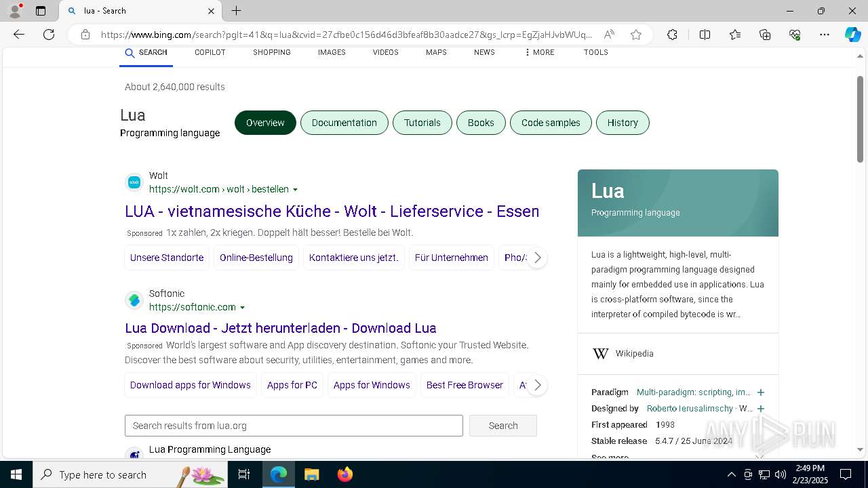Open the read aloud icon in address bar

tap(609, 35)
